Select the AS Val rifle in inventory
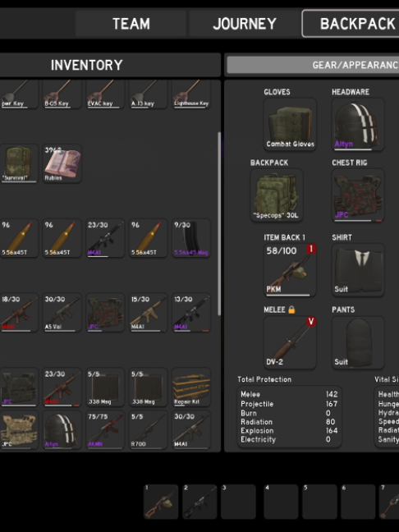399x532 pixels. 62,313
